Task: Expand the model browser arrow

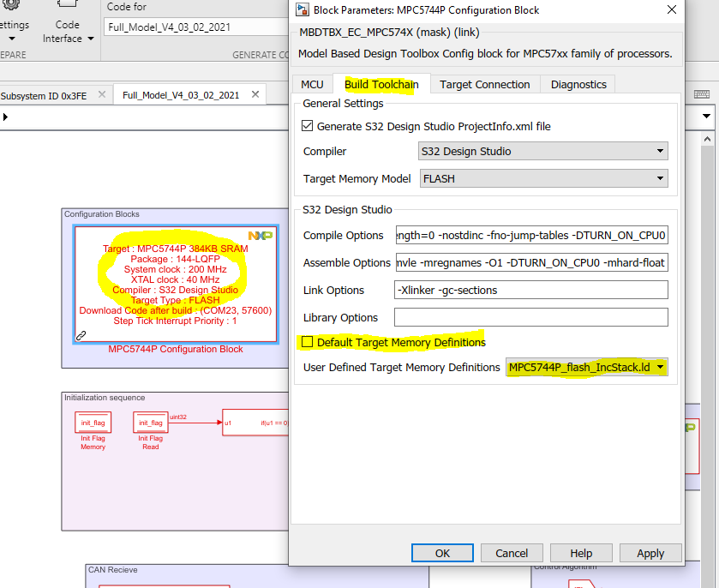Action: coord(5,117)
